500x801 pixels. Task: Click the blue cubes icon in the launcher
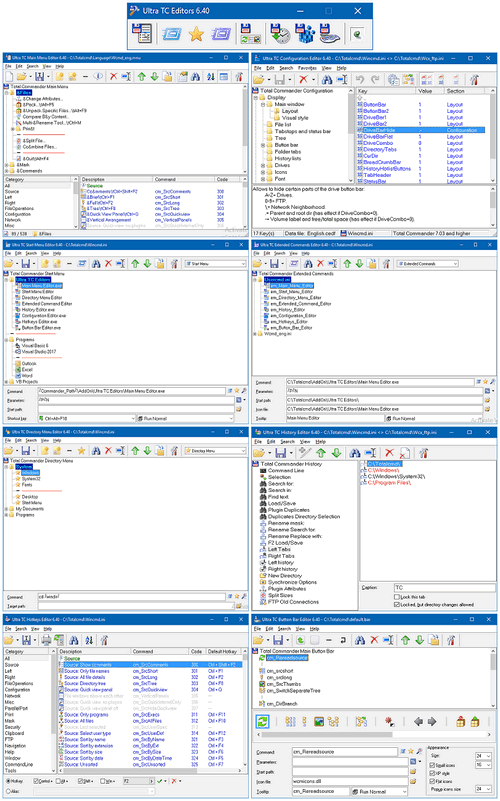[305, 34]
